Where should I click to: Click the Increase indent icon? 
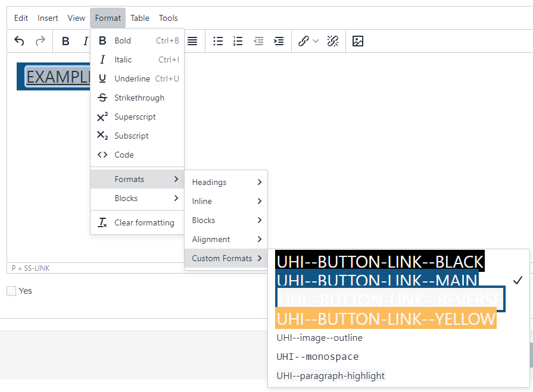279,41
